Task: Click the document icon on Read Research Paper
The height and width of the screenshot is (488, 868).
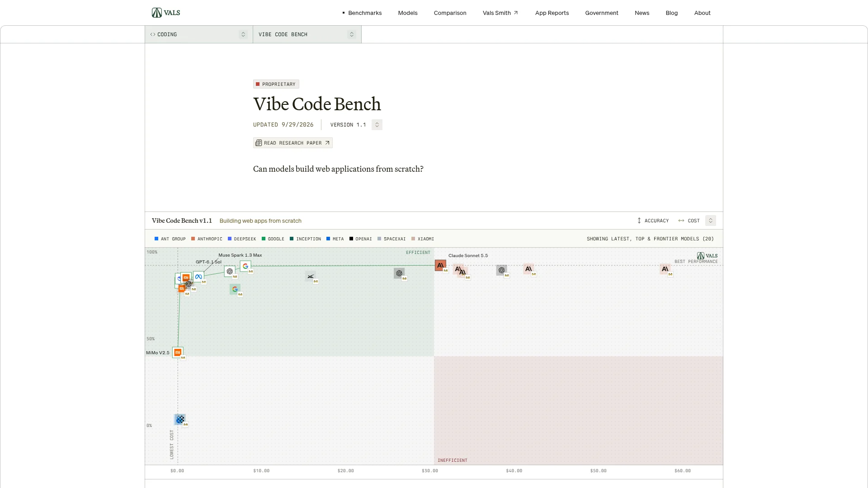Action: point(259,143)
